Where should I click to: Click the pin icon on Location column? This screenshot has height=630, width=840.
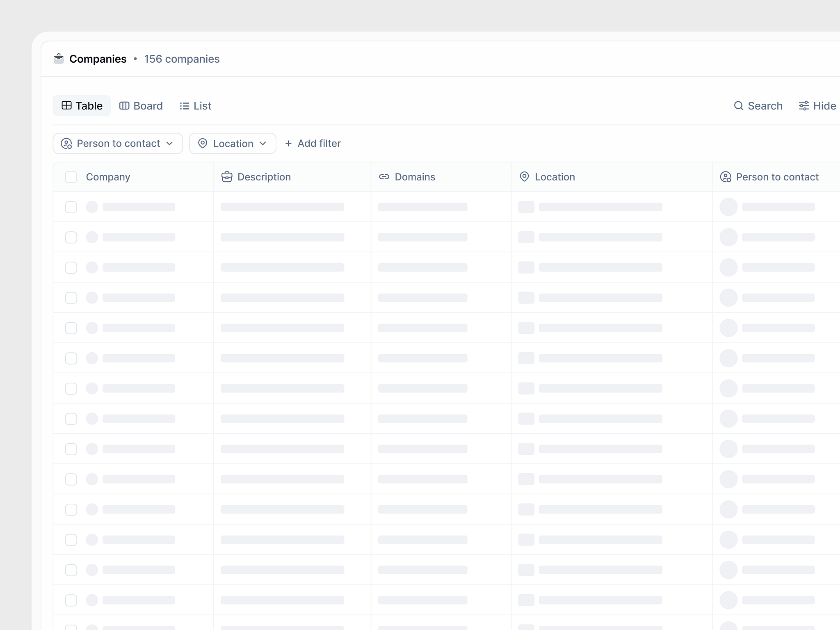(524, 176)
